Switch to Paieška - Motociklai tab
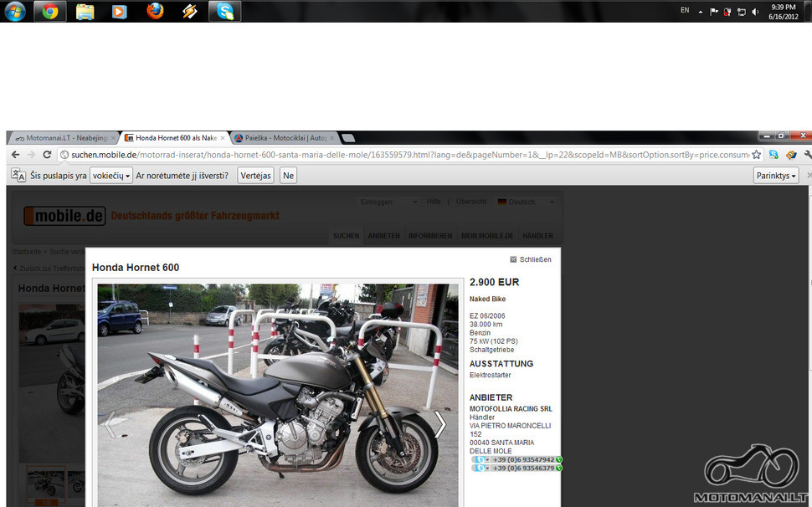 point(285,138)
